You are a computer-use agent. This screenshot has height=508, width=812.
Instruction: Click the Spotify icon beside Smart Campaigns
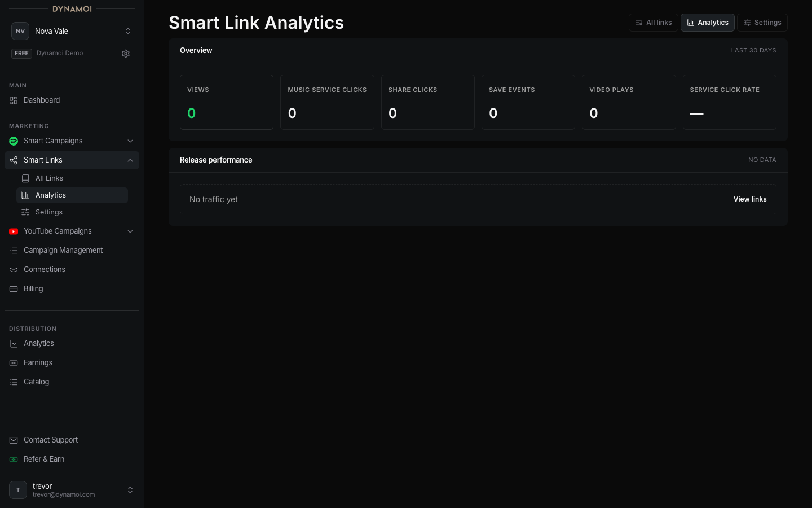pyautogui.click(x=14, y=141)
